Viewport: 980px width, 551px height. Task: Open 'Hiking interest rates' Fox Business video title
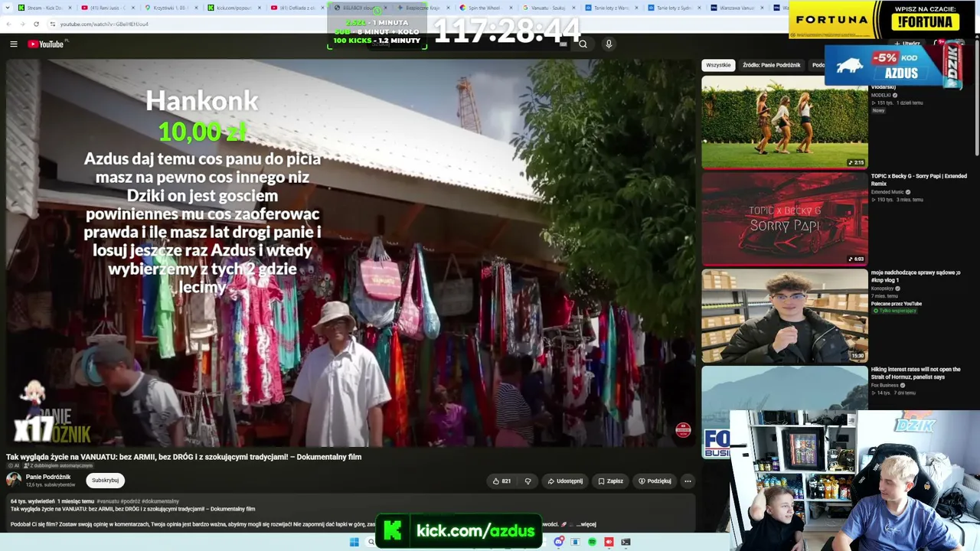[916, 373]
